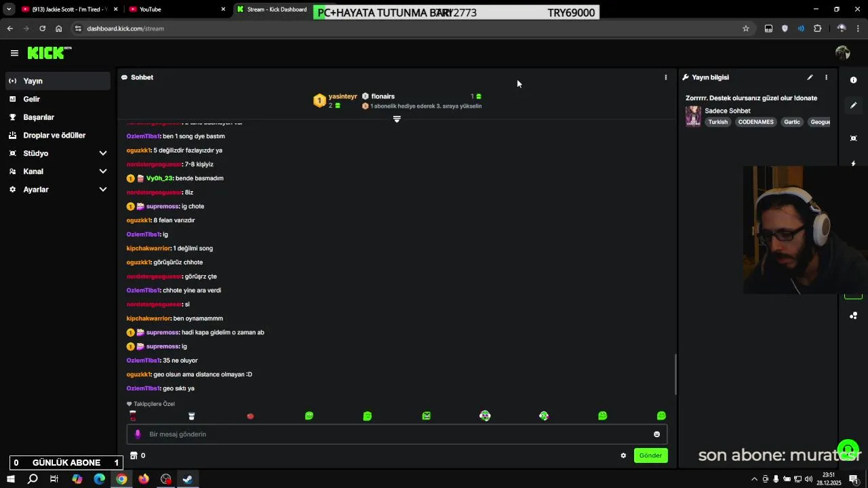The image size is (868, 488).
Task: Pick the red tomato emote
Action: click(250, 416)
